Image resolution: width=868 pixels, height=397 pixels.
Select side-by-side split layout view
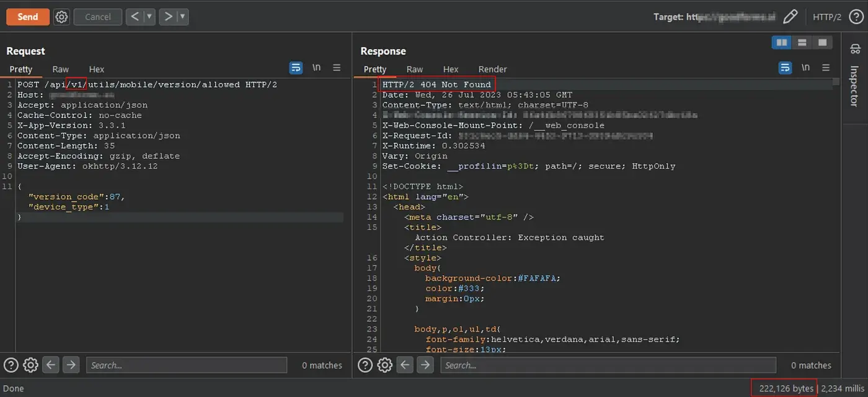(x=782, y=42)
